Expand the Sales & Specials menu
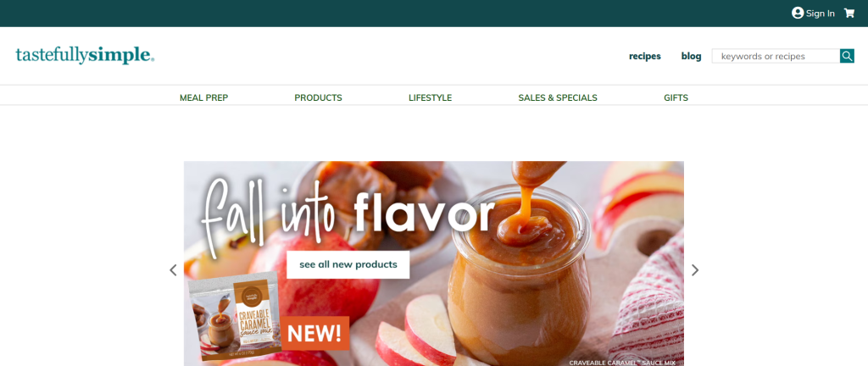The image size is (868, 366). (x=558, y=98)
